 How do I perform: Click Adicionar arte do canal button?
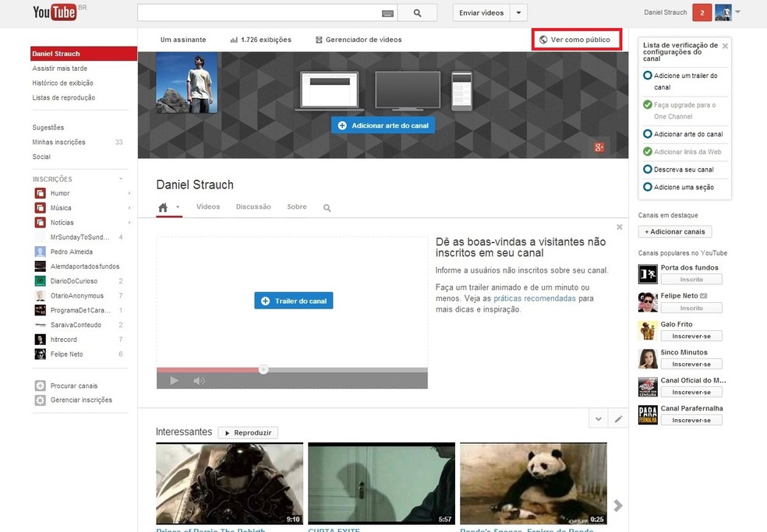coord(383,125)
